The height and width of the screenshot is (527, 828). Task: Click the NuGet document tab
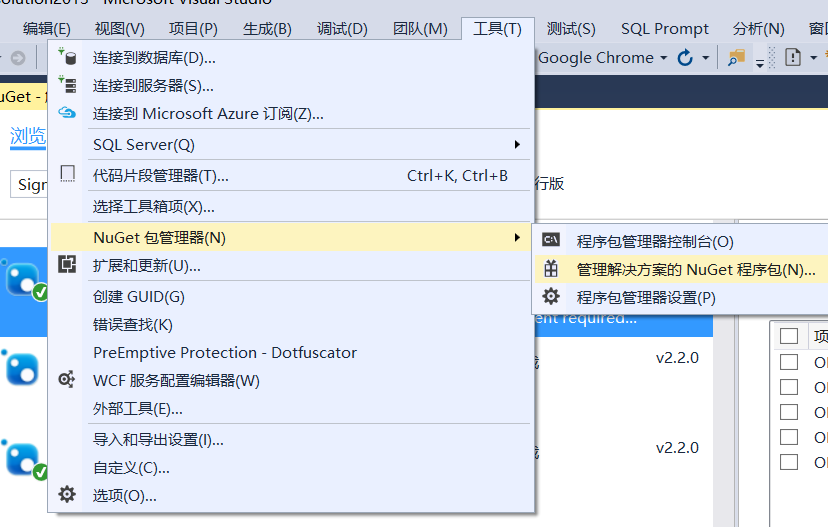point(23,97)
